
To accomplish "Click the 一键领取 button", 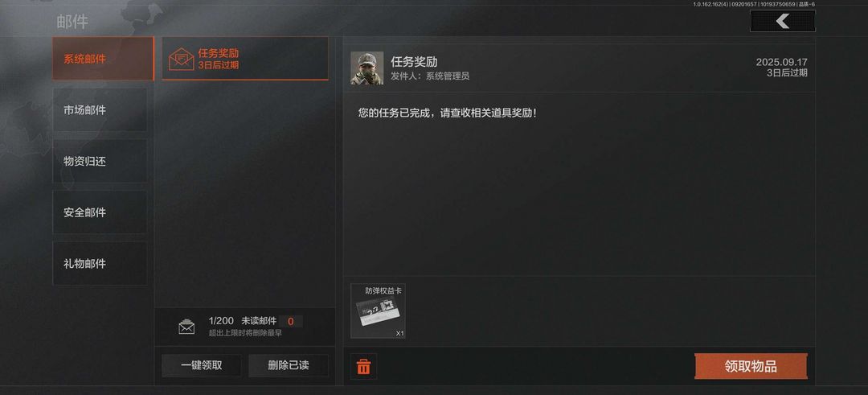I will [202, 366].
